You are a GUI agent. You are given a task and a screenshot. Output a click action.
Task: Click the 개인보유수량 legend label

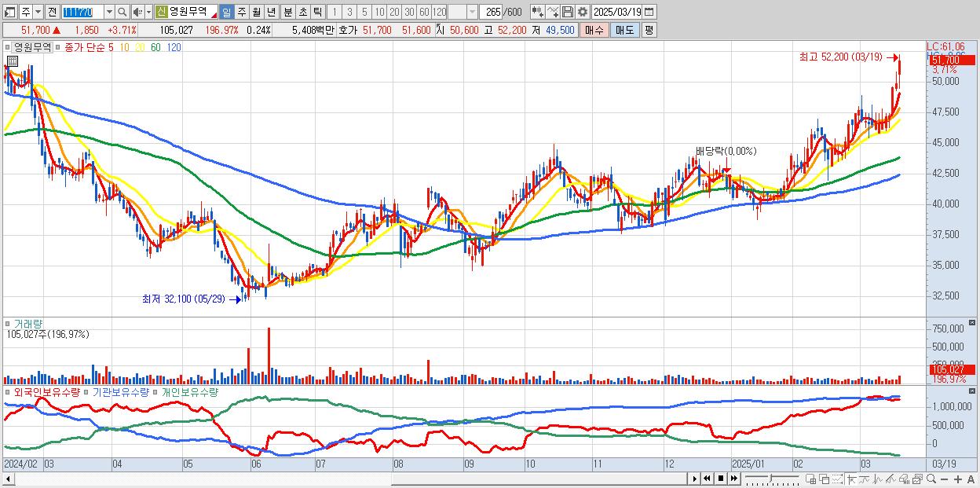coord(189,391)
